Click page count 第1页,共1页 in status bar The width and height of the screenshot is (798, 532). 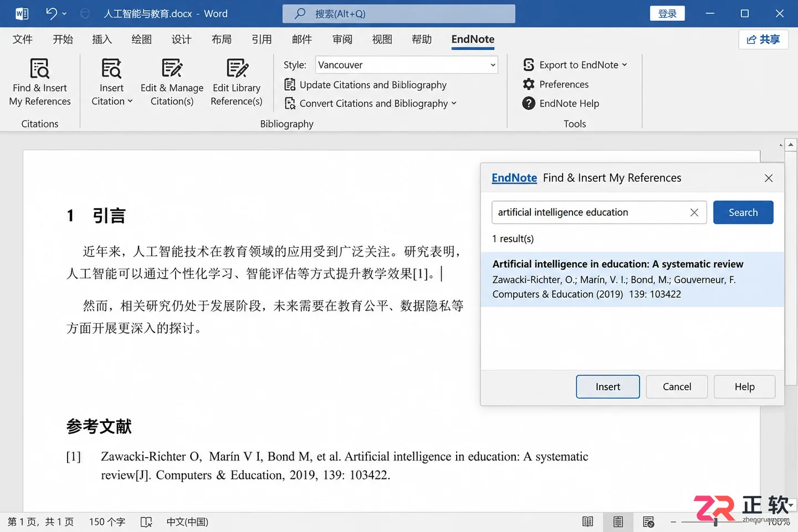(40, 522)
